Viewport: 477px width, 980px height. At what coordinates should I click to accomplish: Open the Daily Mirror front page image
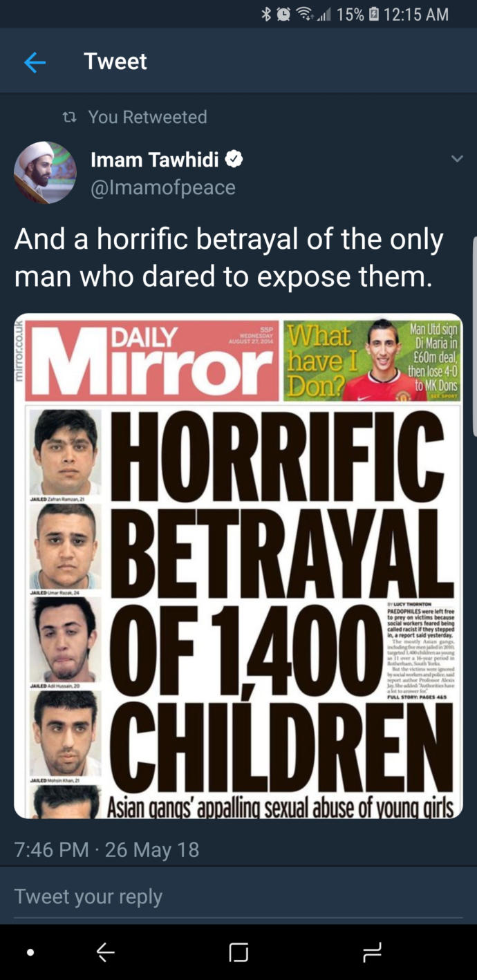click(x=238, y=566)
